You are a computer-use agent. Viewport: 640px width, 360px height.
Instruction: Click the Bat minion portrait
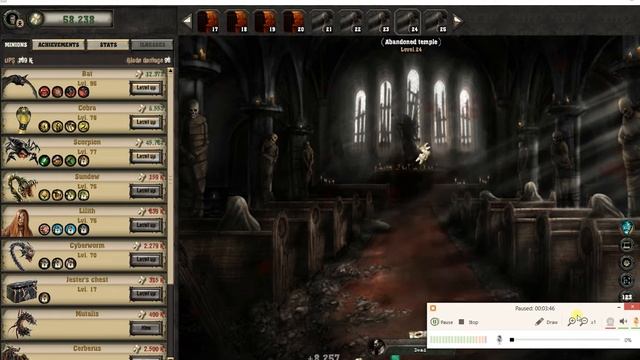point(20,85)
